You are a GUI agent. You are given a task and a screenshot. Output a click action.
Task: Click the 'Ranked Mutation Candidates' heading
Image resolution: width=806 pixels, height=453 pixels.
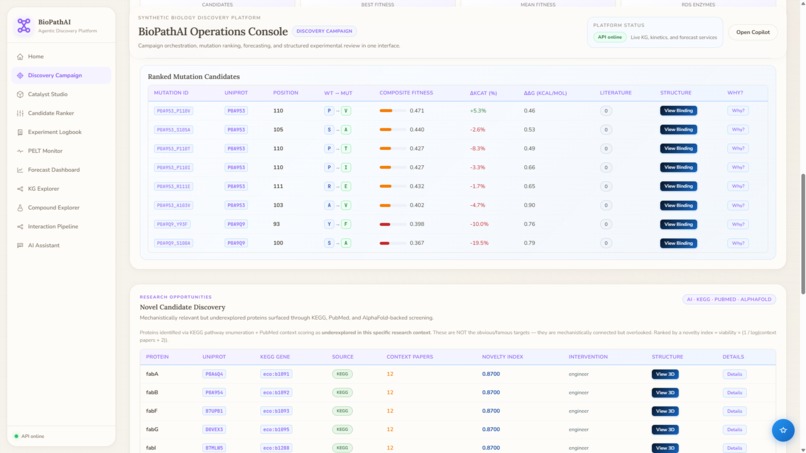(x=194, y=77)
